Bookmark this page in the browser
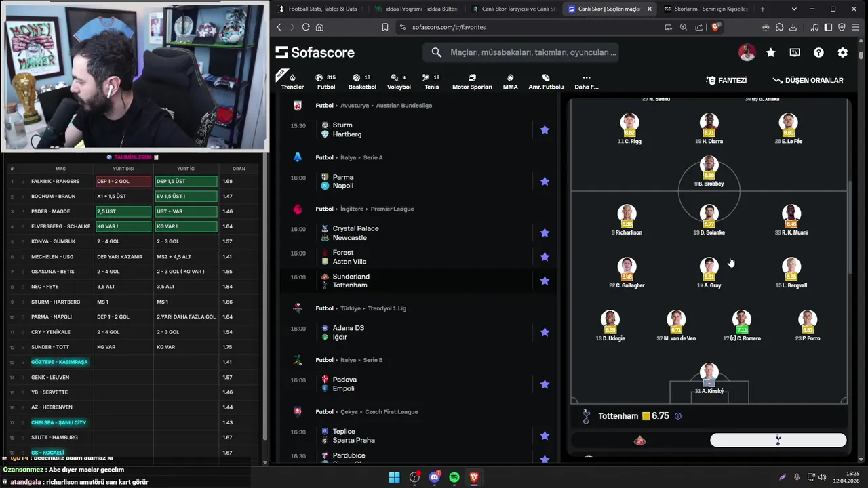 pos(385,27)
